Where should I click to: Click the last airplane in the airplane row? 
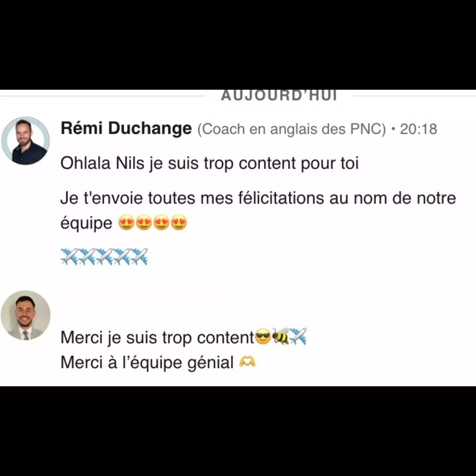[139, 257]
